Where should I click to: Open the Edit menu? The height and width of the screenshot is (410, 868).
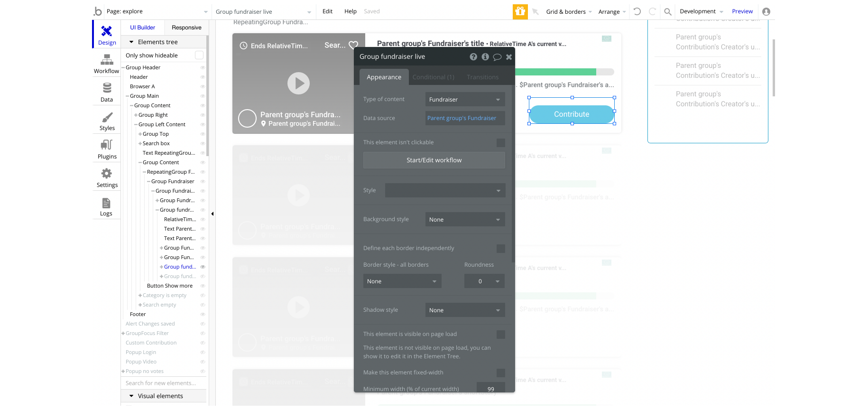point(327,11)
